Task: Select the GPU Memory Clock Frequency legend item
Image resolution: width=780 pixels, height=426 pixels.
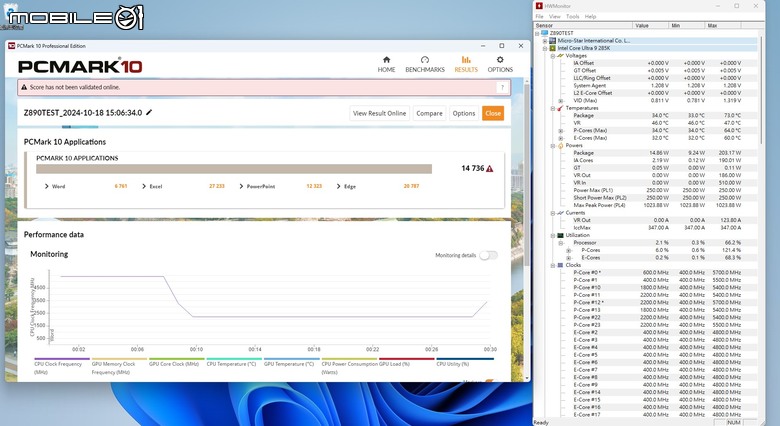Action: click(119, 367)
